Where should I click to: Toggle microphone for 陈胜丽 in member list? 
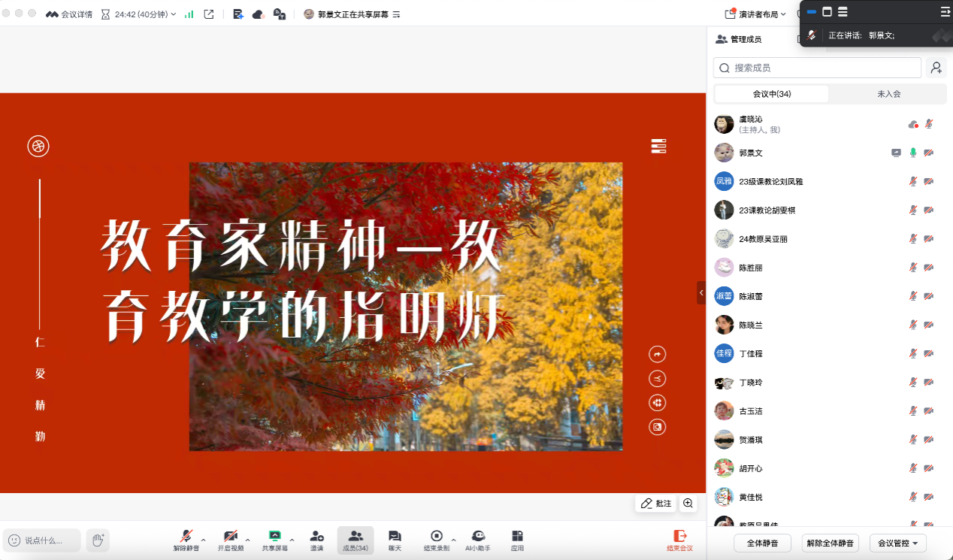click(x=912, y=268)
